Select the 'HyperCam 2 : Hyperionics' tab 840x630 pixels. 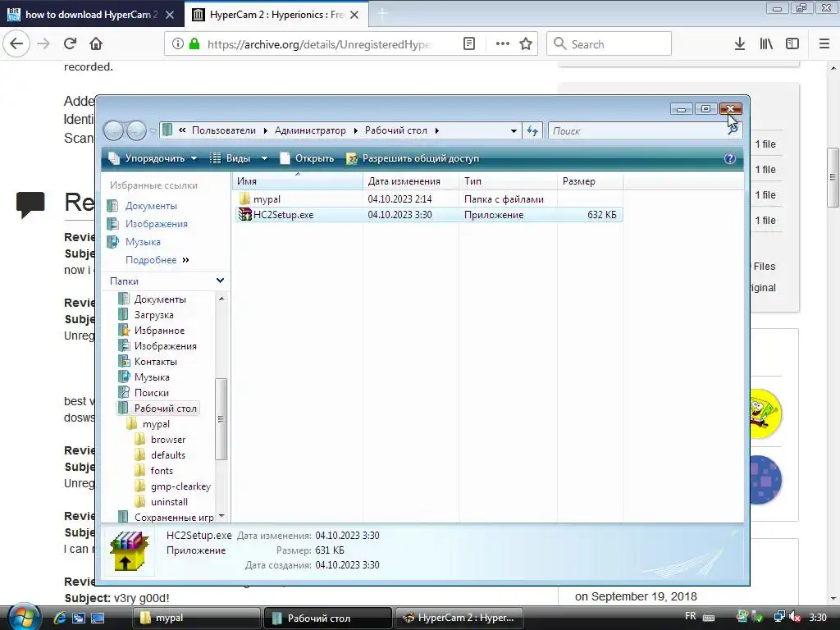pos(276,15)
